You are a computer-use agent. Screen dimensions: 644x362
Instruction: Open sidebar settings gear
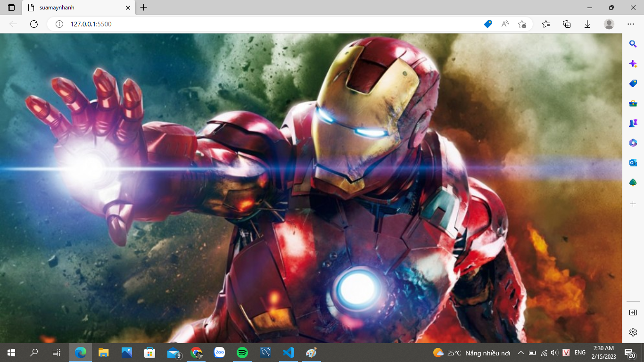point(633,332)
